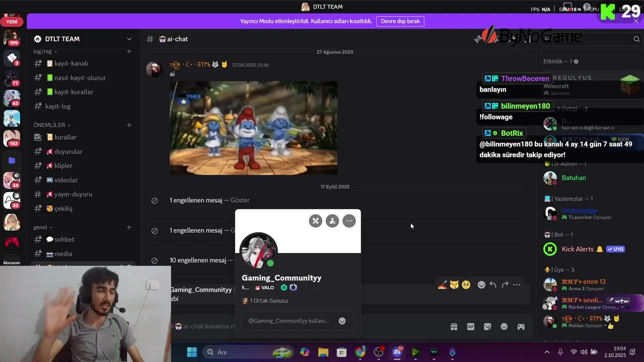Image resolution: width=644 pixels, height=362 pixels.
Task: Click the game controller apps icon
Action: 521,327
